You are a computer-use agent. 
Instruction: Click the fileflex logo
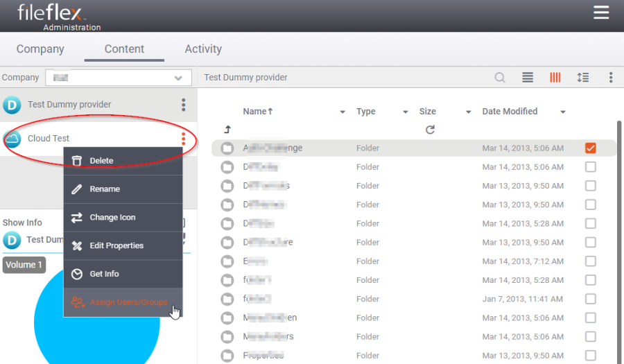point(52,12)
